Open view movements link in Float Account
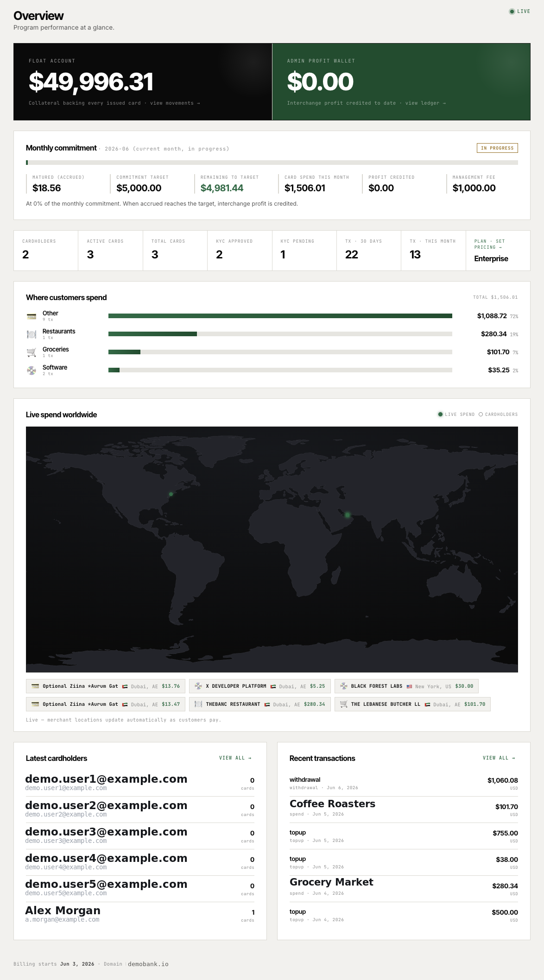This screenshot has height=980, width=544. (x=175, y=103)
